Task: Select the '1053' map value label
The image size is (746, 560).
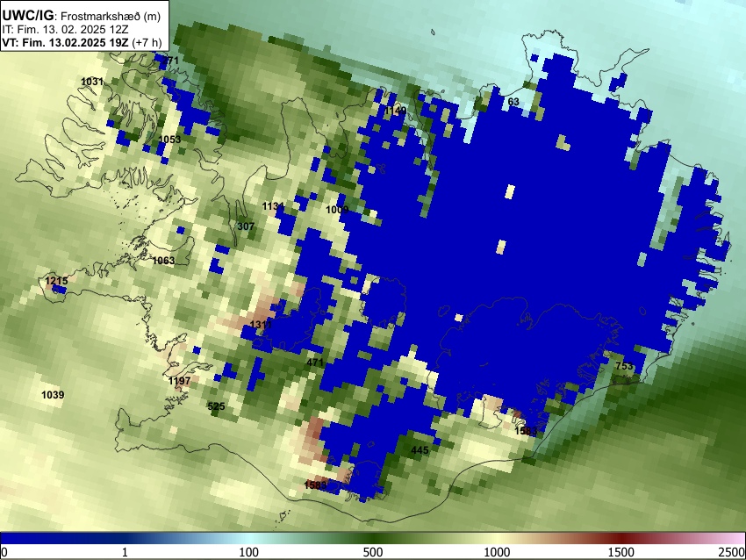Action: point(169,140)
